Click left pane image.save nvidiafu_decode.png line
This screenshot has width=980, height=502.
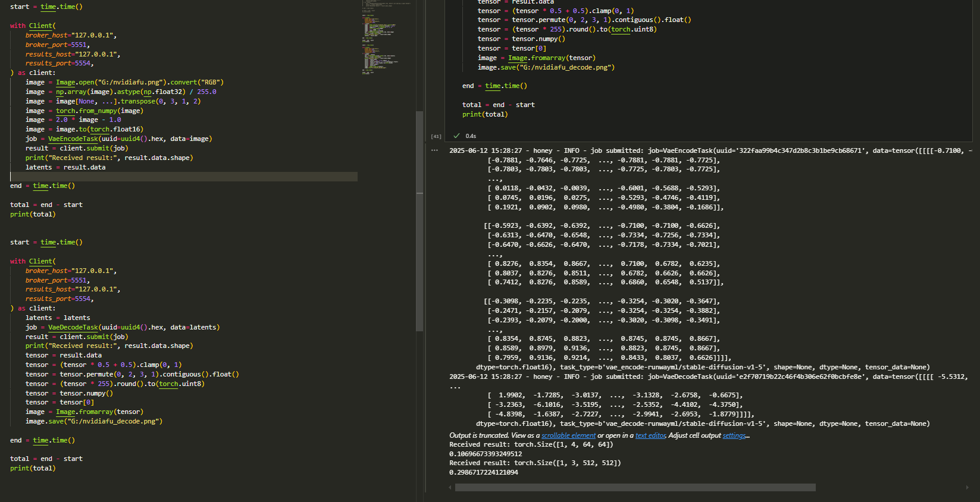point(94,421)
